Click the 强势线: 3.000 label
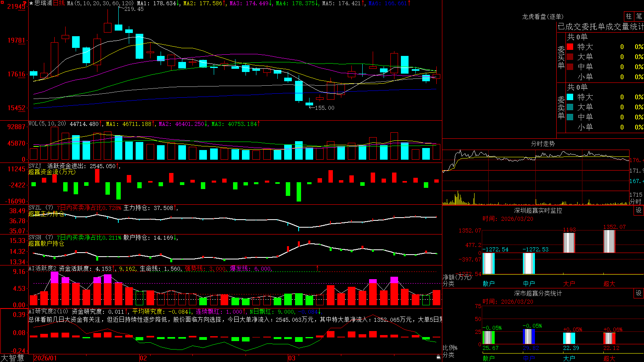The height and width of the screenshot is (362, 644). (x=206, y=268)
